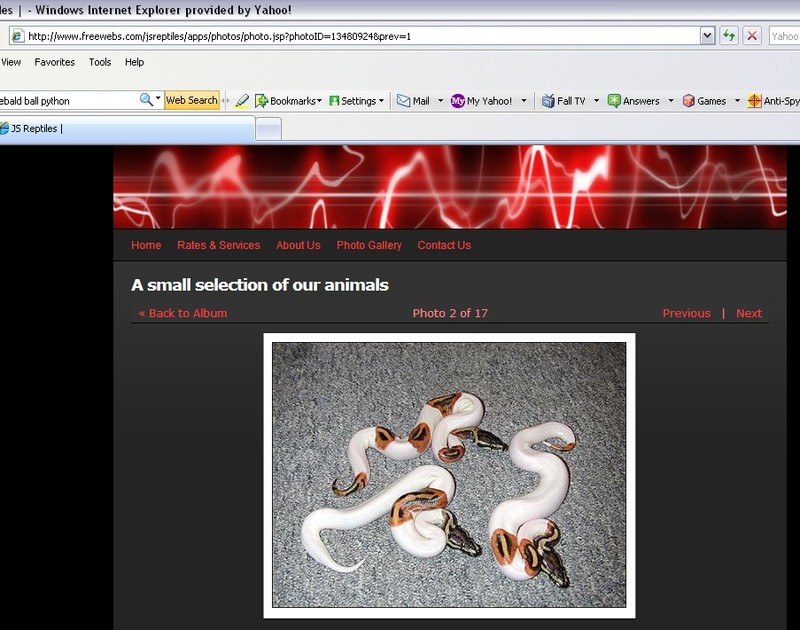Expand the address bar history dropdown
The width and height of the screenshot is (800, 630).
click(x=707, y=36)
